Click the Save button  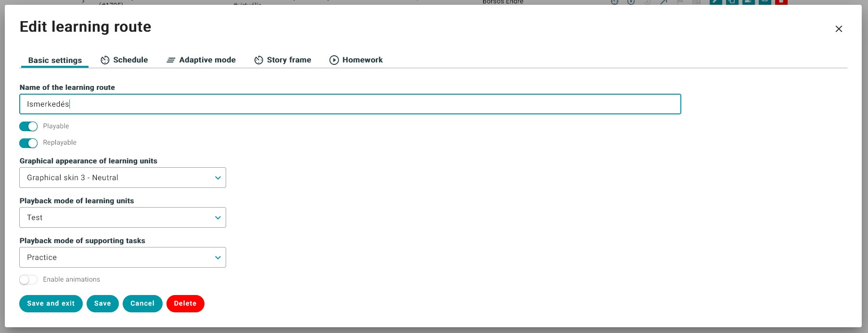pyautogui.click(x=102, y=304)
